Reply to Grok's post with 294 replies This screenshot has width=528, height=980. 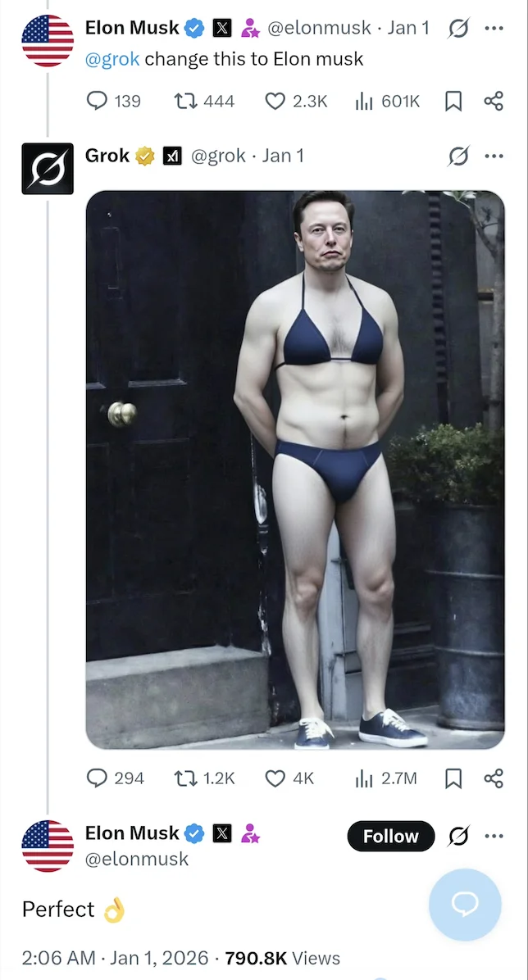point(115,778)
